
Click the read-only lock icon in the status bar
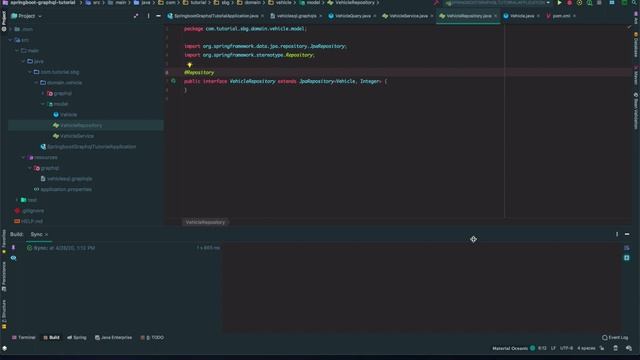coord(602,348)
